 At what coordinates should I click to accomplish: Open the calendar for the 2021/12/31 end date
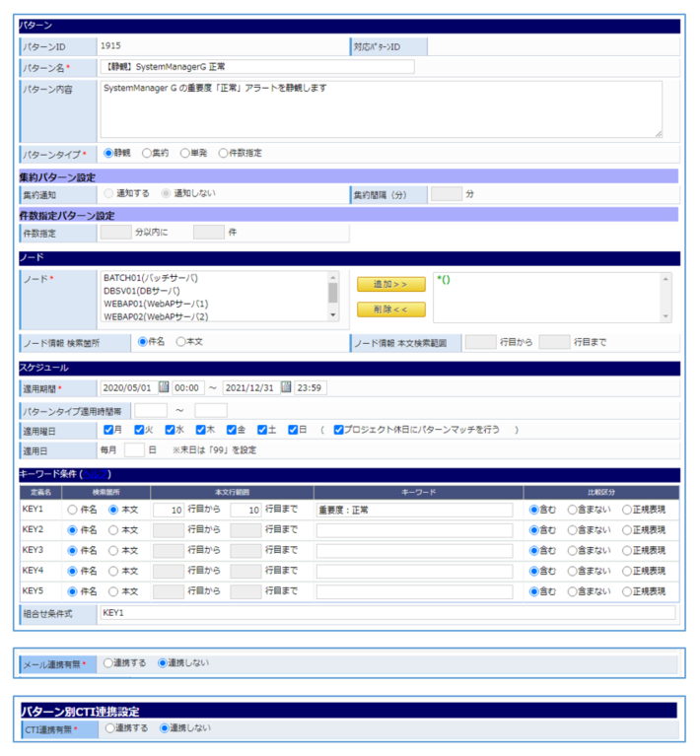pos(286,387)
